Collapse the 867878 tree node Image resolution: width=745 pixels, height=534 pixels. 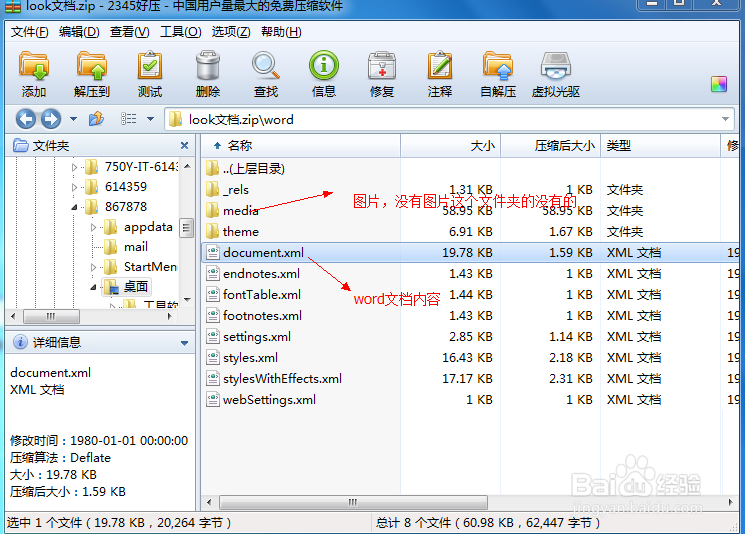74,207
